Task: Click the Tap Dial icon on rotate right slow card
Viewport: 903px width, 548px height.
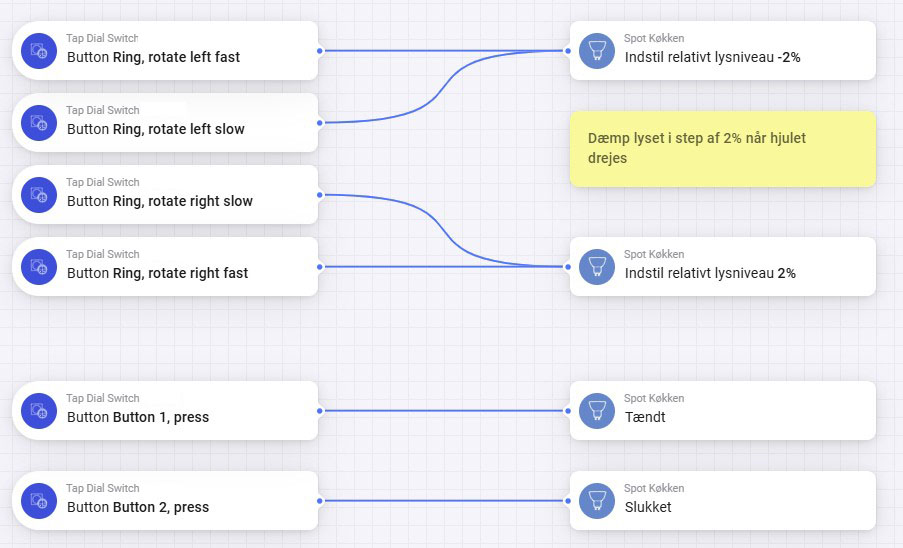Action: coord(41,194)
